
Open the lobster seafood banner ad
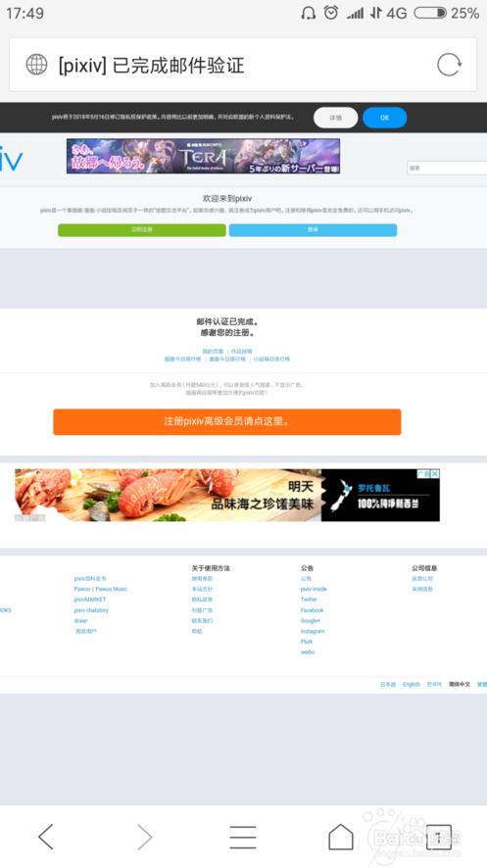pos(227,495)
